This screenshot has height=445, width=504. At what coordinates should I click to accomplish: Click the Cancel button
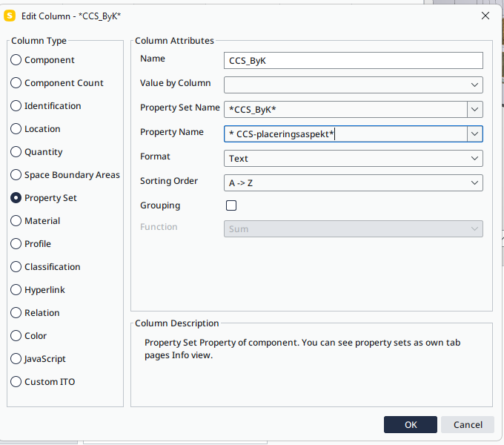click(x=468, y=424)
